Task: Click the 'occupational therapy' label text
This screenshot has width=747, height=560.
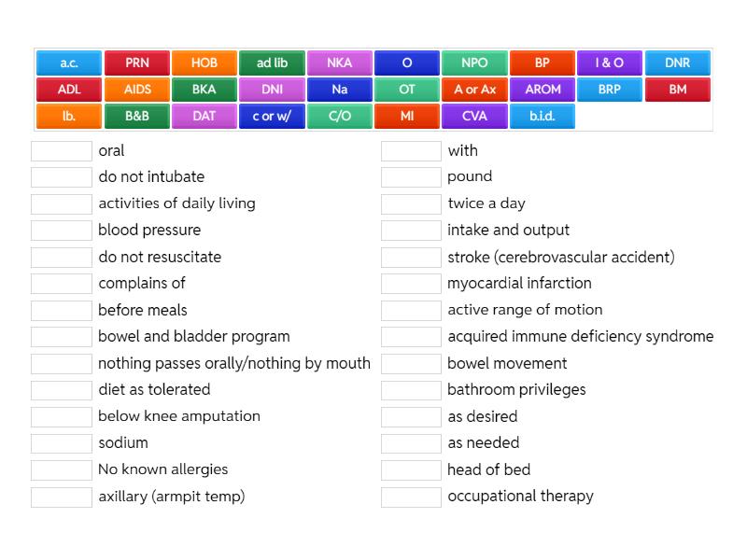Action: [x=519, y=497]
